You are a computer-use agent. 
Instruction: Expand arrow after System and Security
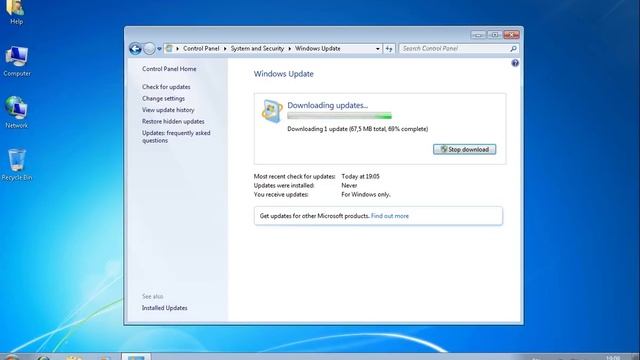[290, 49]
